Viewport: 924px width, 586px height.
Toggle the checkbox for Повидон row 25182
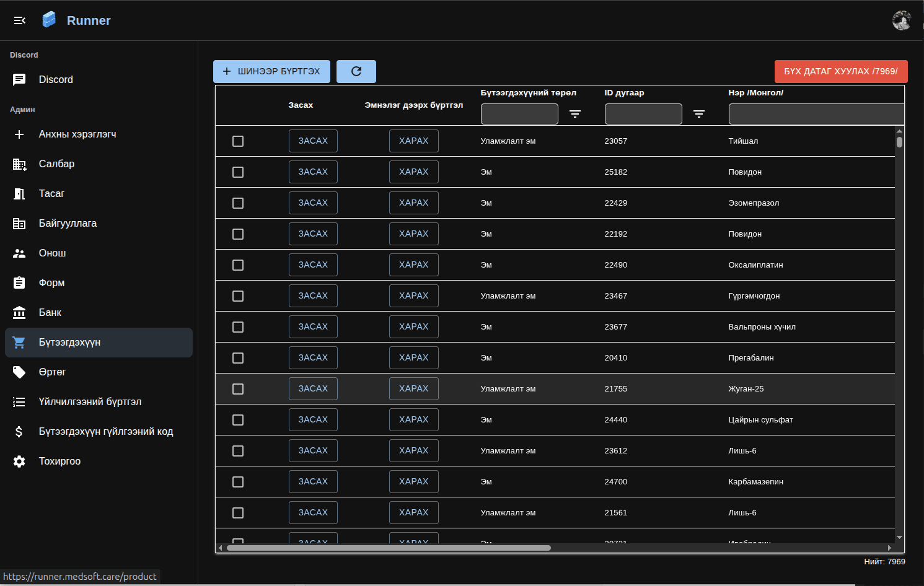coord(238,172)
